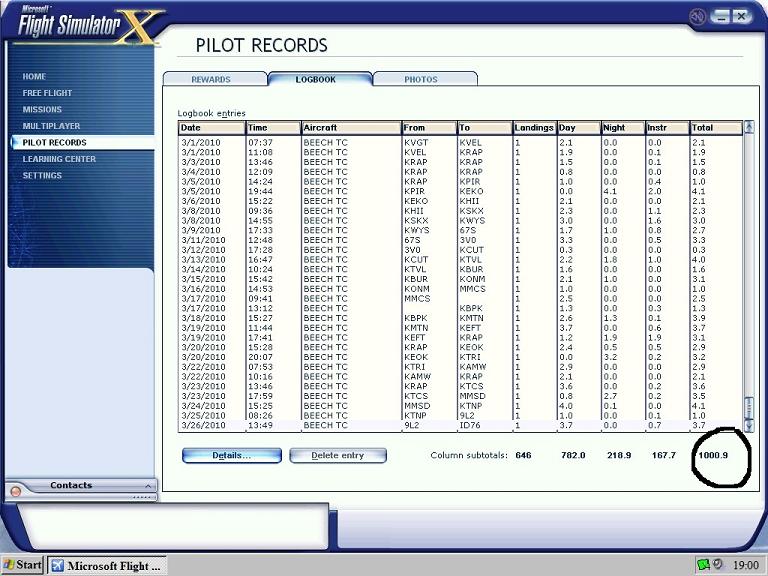768x576 pixels.
Task: Click the green network tray icon
Action: 702,565
